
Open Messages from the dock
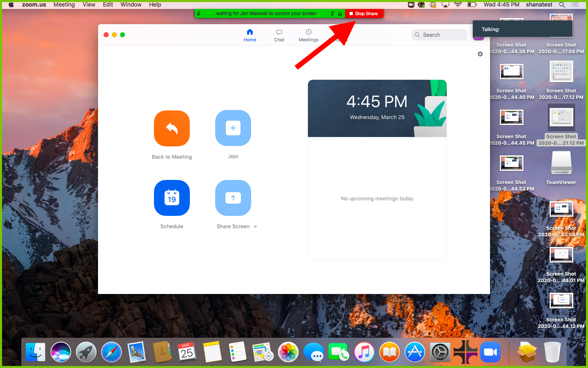coord(314,352)
